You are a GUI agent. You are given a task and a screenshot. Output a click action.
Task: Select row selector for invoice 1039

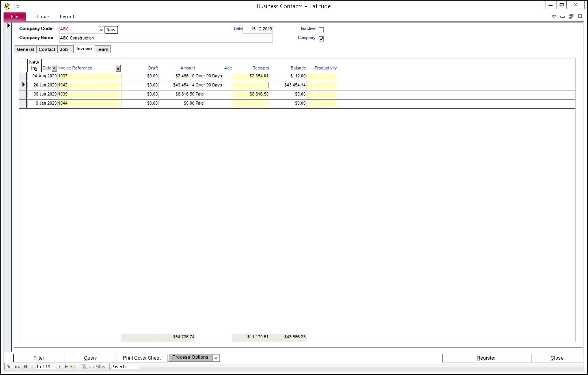(23, 94)
